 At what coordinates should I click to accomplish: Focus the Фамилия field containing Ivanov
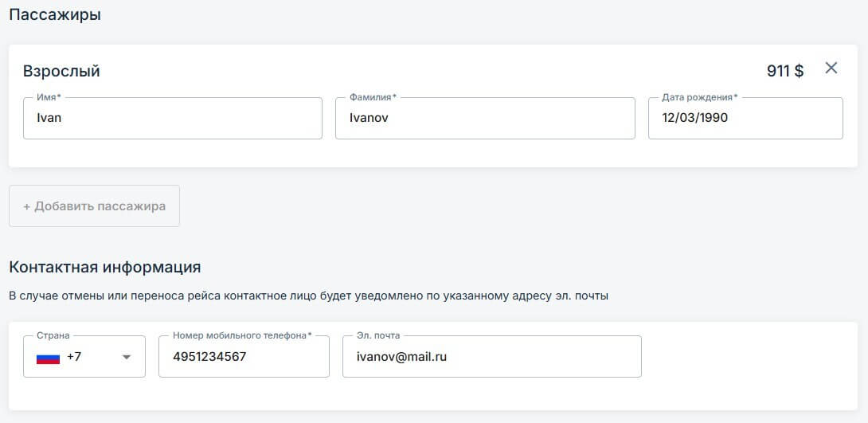[485, 118]
